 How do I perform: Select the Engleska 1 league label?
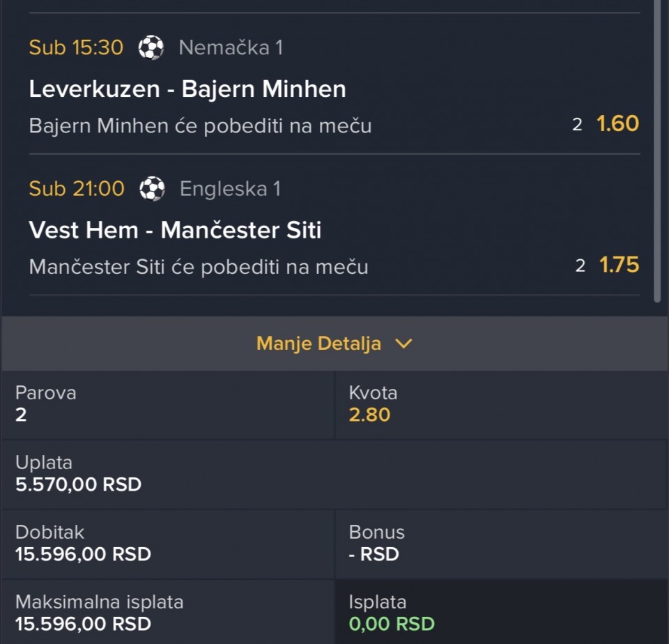pyautogui.click(x=230, y=188)
